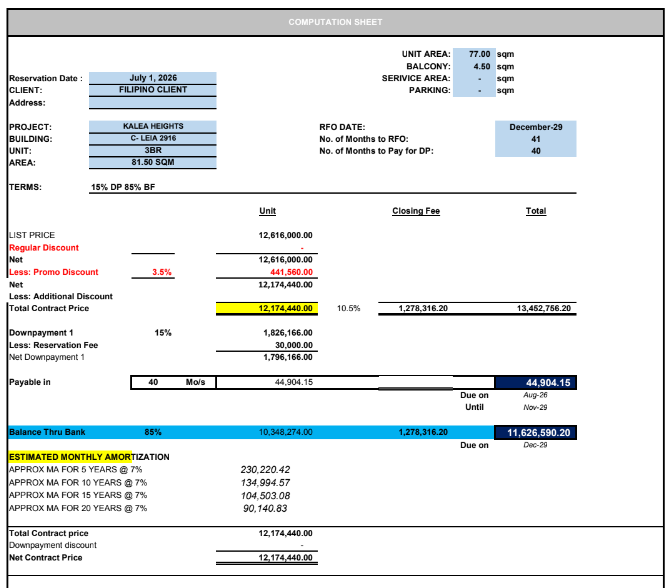Select the 20 years amortization 90,140.83
667x588 pixels.
265,508
